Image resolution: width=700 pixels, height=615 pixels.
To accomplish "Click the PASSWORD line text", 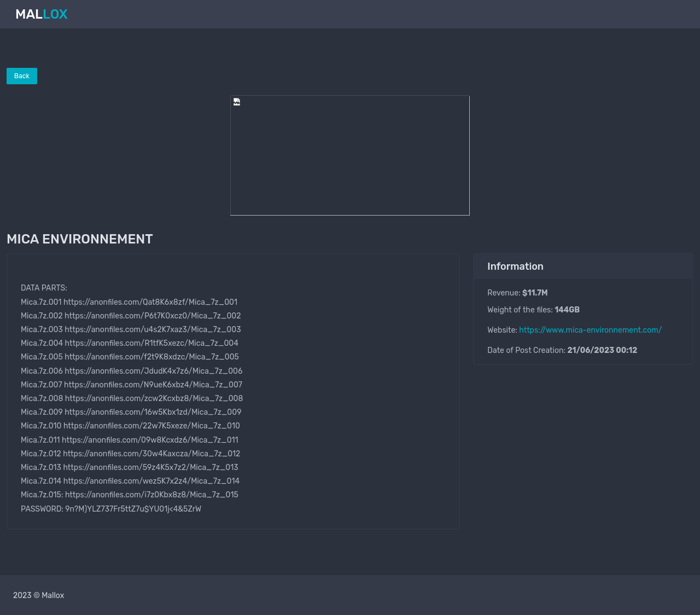I will click(x=111, y=509).
